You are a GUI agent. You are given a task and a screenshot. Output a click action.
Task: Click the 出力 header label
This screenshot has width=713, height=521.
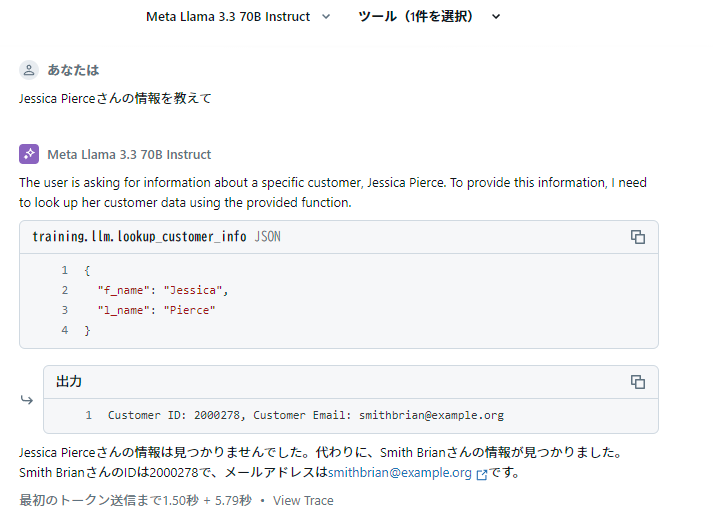[69, 381]
